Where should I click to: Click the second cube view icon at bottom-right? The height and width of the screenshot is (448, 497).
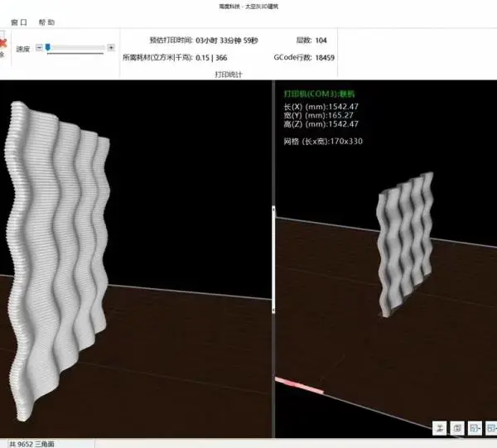457,428
